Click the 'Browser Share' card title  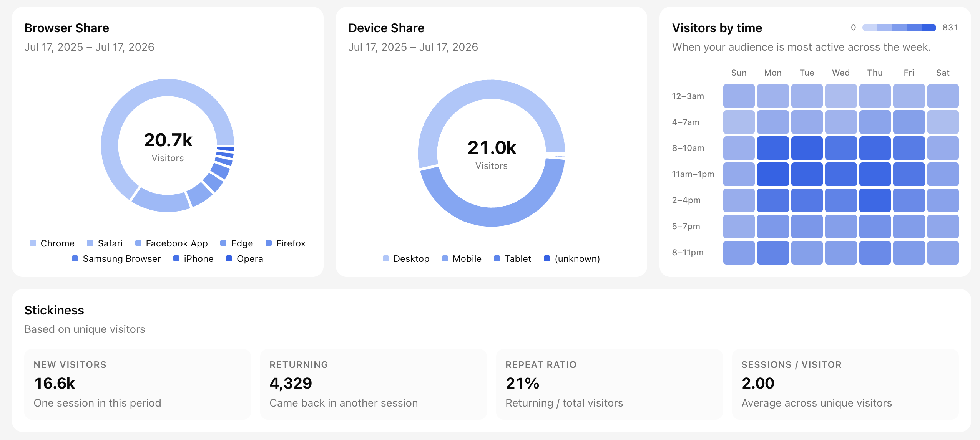pos(67,28)
